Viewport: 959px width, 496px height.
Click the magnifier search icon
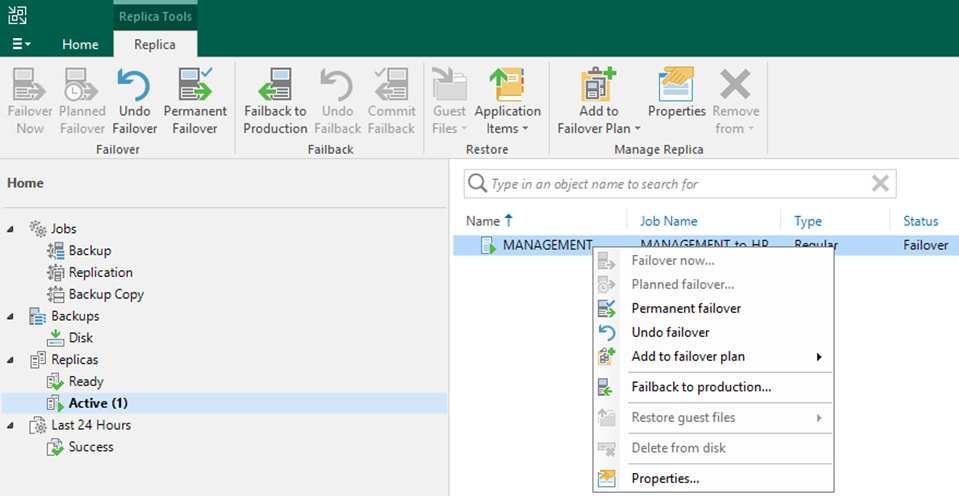pos(477,183)
